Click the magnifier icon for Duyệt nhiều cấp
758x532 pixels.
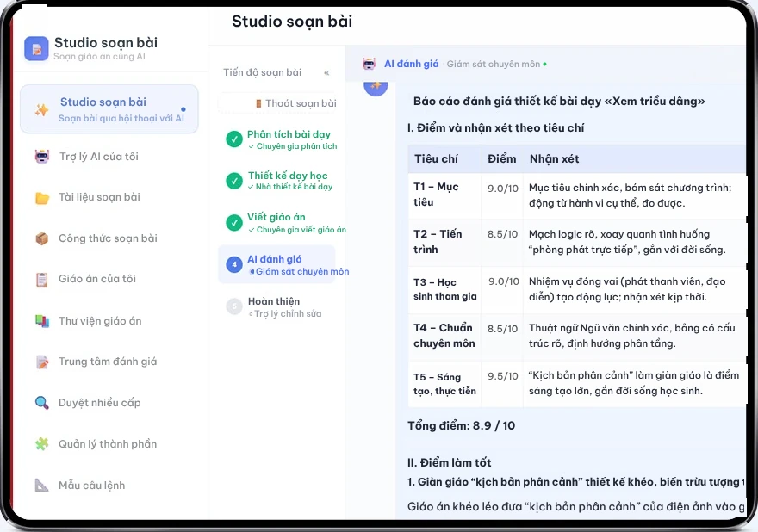[x=42, y=403]
